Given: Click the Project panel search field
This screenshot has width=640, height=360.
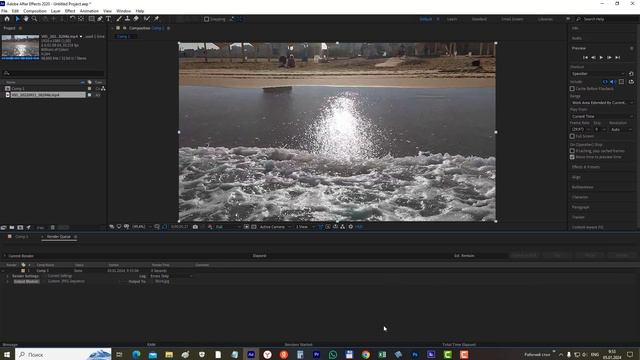Looking at the screenshot, I should pyautogui.click(x=53, y=73).
